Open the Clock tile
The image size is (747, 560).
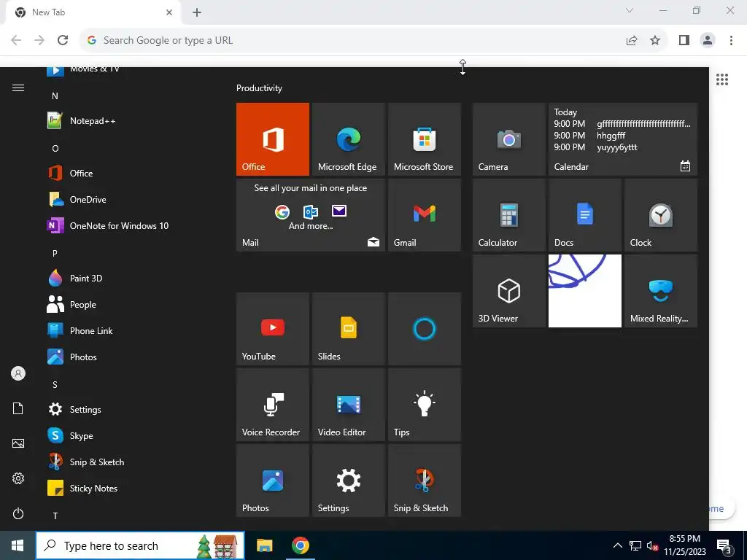(661, 215)
